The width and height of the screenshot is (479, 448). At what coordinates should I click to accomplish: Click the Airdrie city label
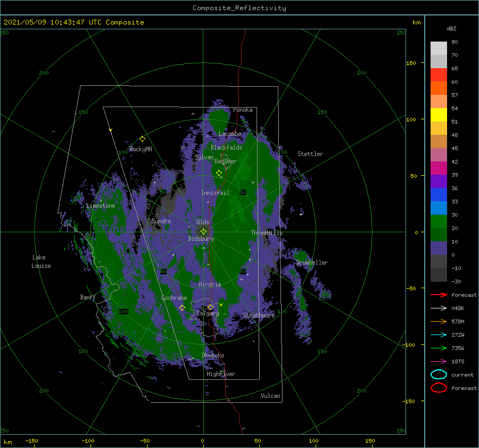[x=210, y=284]
